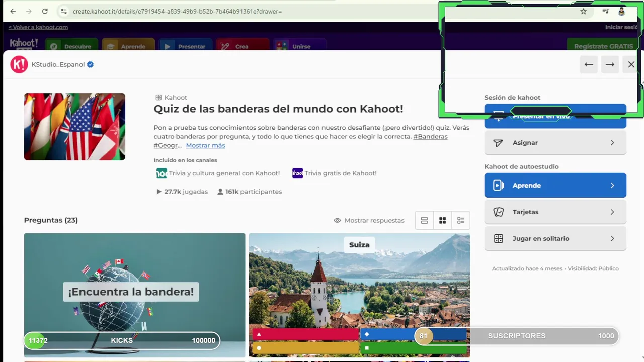Click the Jugar en solitario grid icon
Viewport: 644px width, 362px height.
pyautogui.click(x=498, y=238)
